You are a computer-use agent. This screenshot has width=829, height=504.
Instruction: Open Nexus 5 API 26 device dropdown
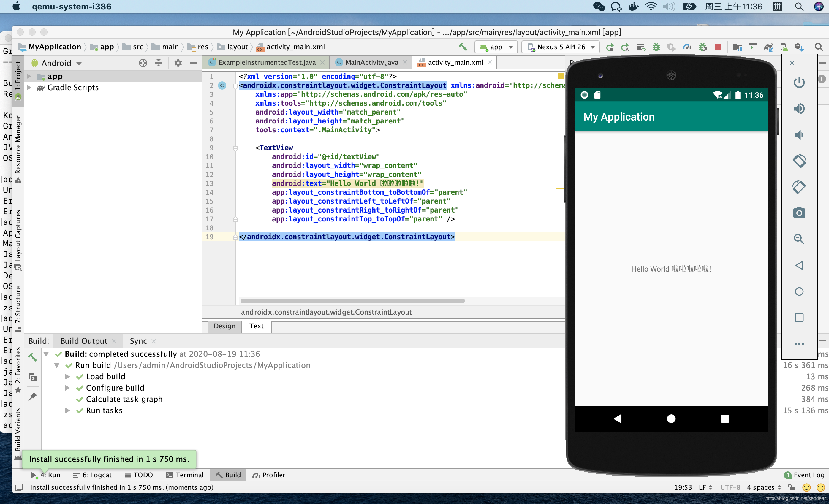coord(561,47)
